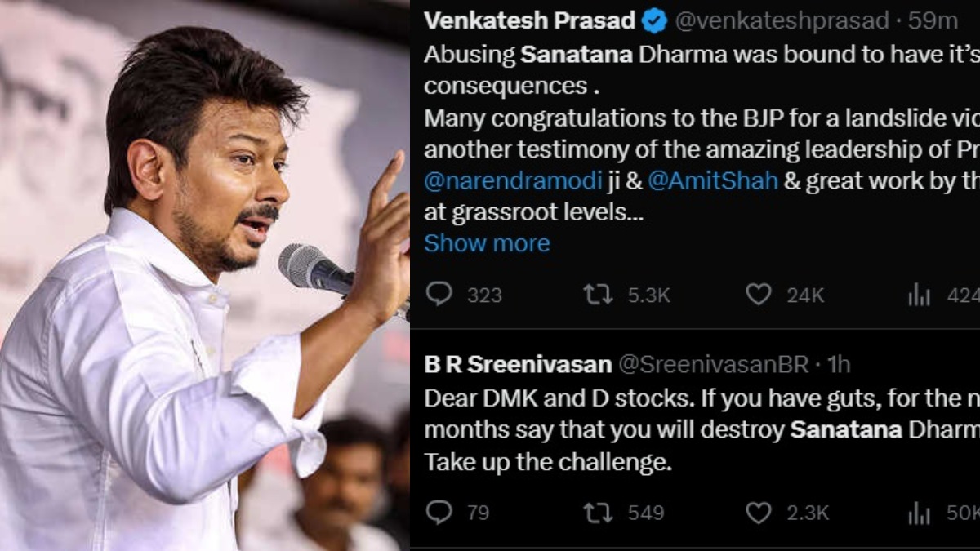This screenshot has width=980, height=551.
Task: Open the @narendramodi mention
Action: (x=510, y=180)
